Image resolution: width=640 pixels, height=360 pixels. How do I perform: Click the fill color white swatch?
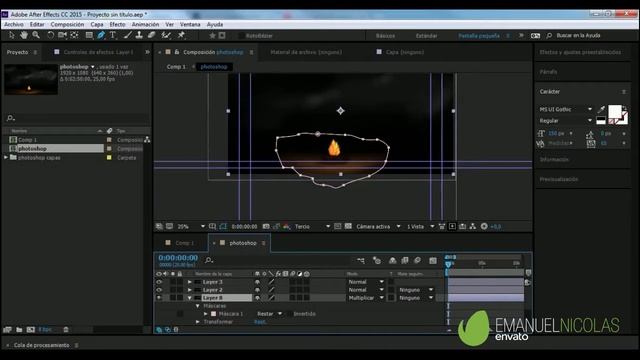click(x=614, y=111)
